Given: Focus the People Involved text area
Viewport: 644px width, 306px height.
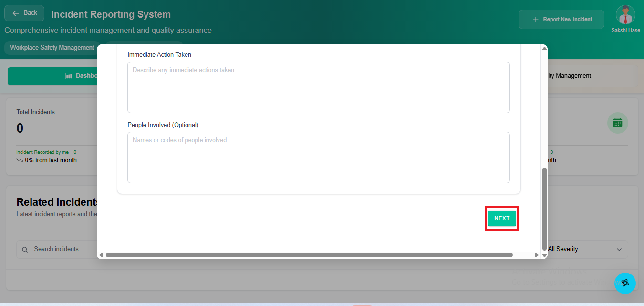Looking at the screenshot, I should click(318, 158).
